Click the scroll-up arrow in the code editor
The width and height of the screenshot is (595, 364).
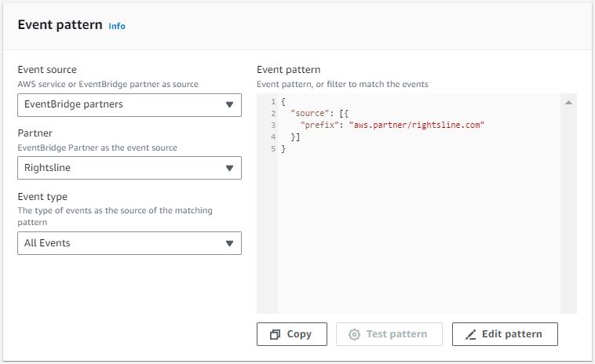[x=568, y=103]
